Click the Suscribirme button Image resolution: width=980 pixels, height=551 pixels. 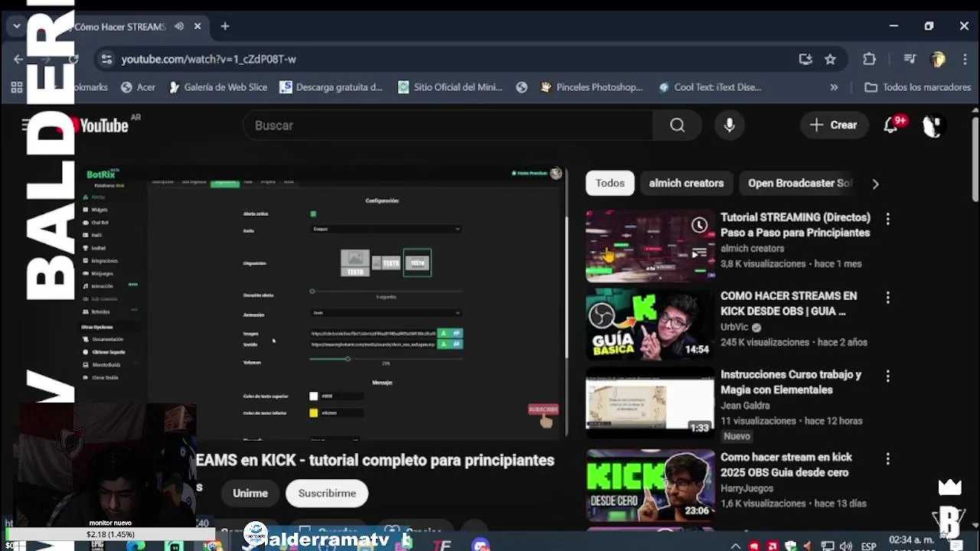point(327,494)
